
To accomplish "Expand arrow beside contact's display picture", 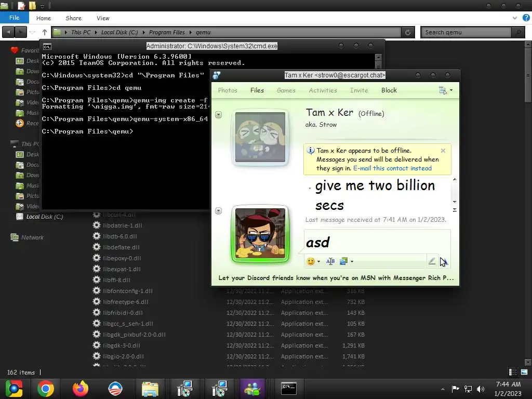I will [x=219, y=115].
